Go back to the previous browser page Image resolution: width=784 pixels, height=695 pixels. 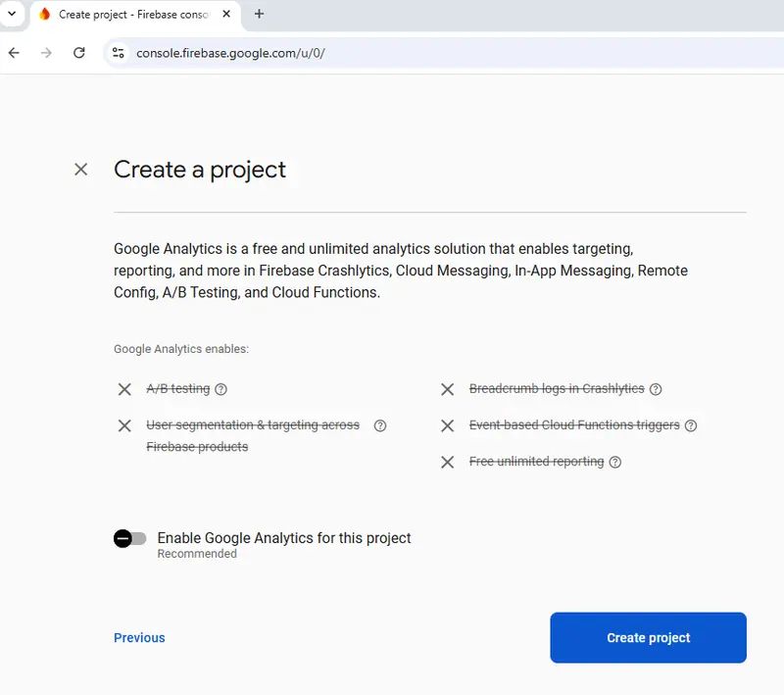pyautogui.click(x=14, y=53)
